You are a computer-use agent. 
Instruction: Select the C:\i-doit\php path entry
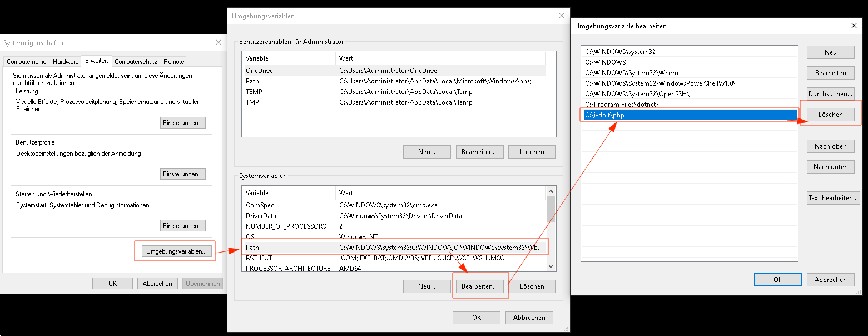click(689, 115)
